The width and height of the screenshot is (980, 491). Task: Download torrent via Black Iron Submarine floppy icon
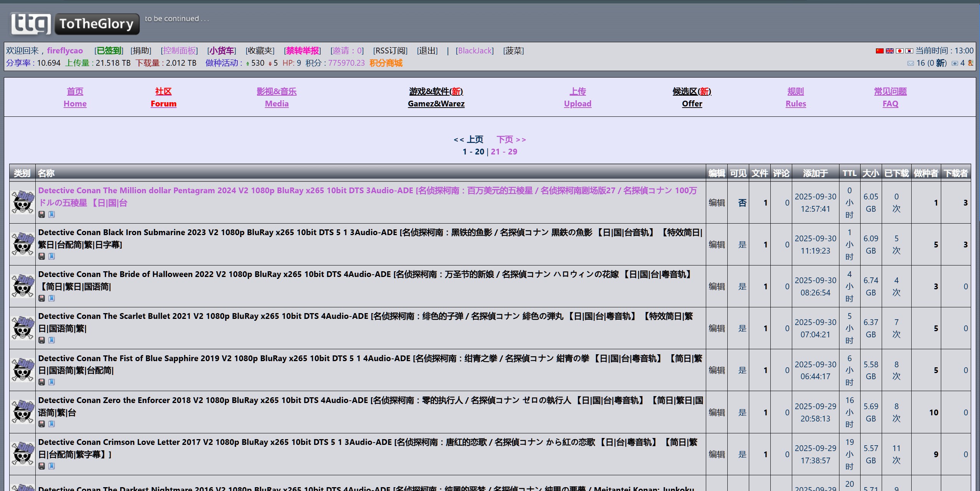pyautogui.click(x=42, y=256)
